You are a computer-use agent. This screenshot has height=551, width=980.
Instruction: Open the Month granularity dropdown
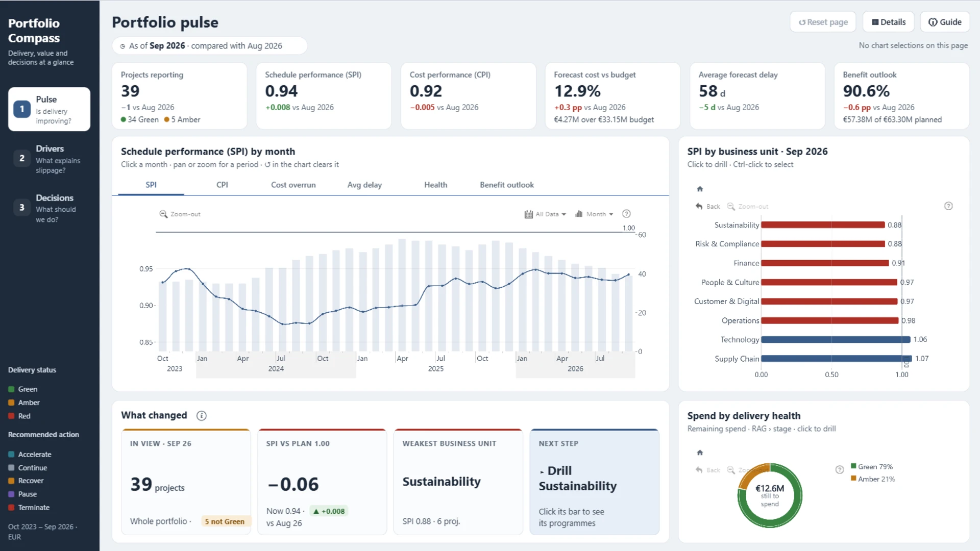tap(595, 214)
